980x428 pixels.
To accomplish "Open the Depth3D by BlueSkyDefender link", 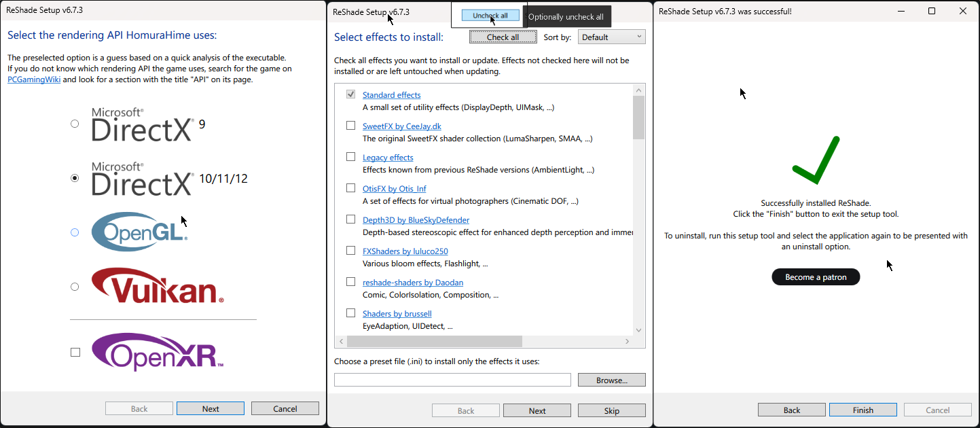I will pos(416,220).
